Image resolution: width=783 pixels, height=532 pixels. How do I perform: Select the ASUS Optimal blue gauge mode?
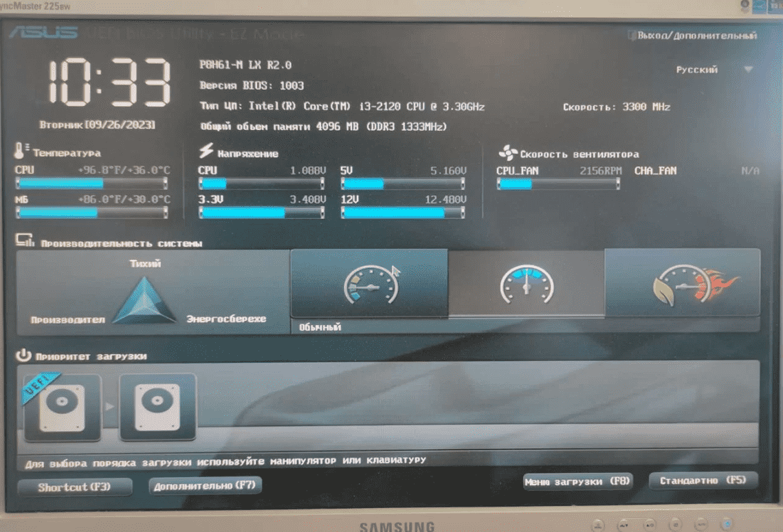coord(527,283)
